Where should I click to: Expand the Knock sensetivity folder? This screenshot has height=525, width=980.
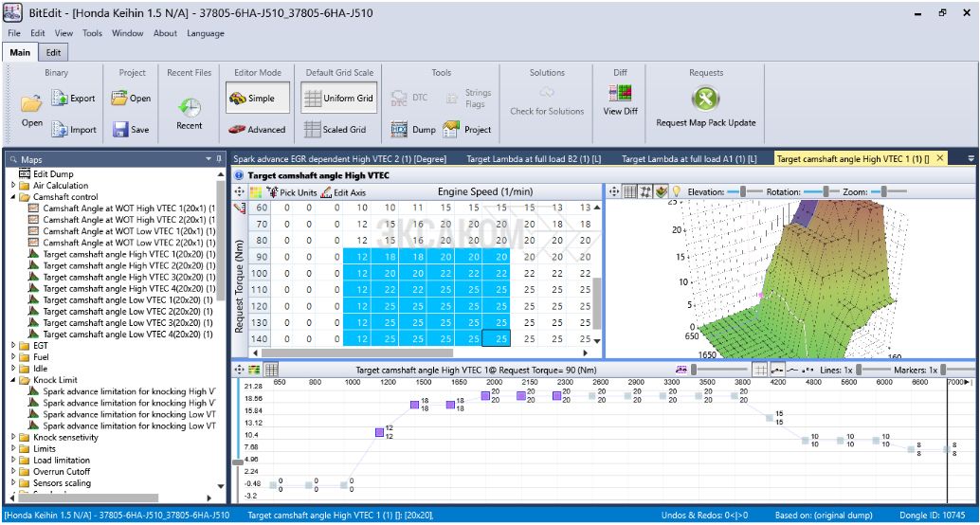click(x=13, y=438)
